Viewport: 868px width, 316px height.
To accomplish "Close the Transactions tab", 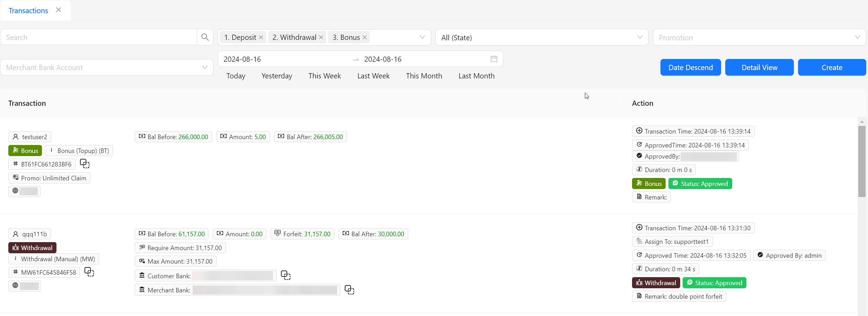I will coord(58,10).
